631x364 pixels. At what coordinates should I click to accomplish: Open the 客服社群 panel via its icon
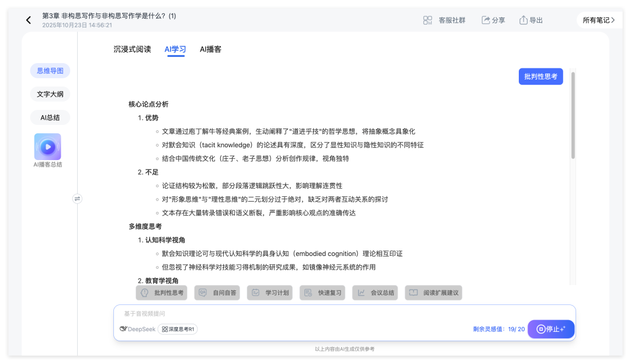pos(428,19)
